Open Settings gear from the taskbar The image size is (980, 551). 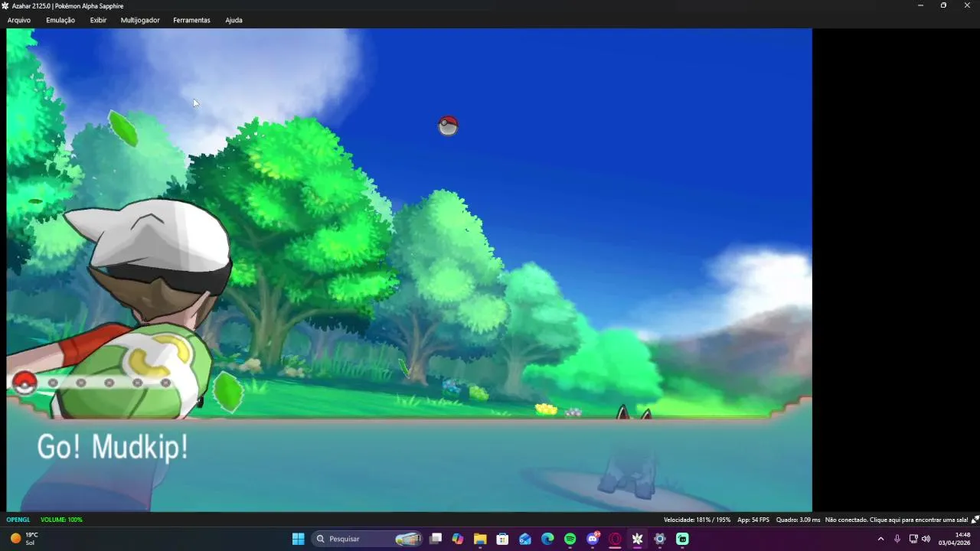[x=660, y=539]
